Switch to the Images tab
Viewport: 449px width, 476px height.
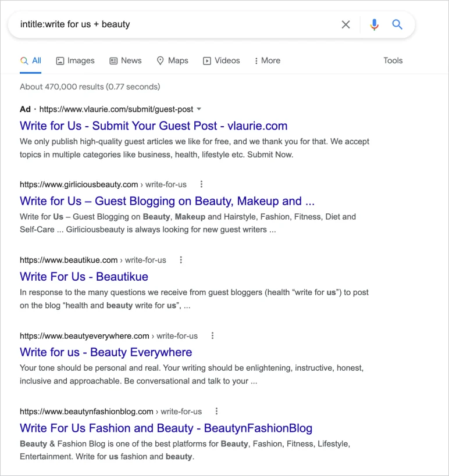pyautogui.click(x=76, y=60)
